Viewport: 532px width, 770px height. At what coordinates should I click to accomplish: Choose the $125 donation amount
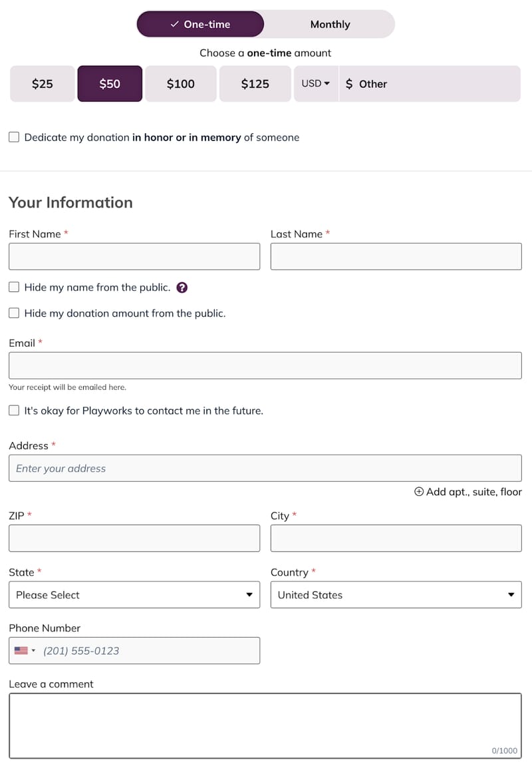coord(255,84)
